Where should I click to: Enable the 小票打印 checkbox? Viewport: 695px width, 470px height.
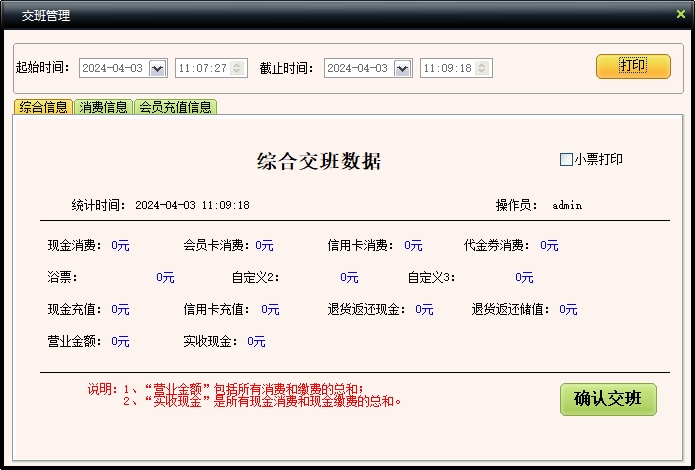point(566,159)
